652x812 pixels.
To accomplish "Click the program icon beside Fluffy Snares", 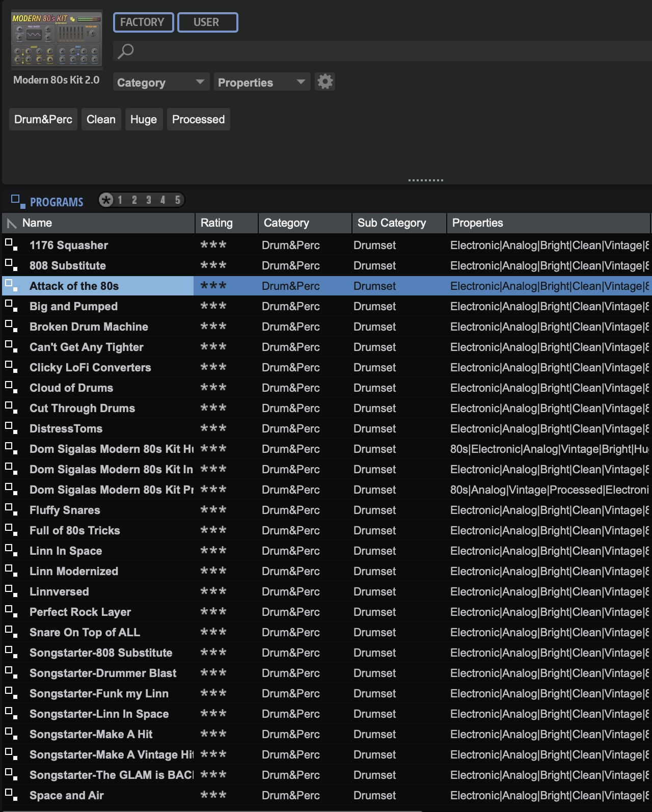I will tap(11, 510).
